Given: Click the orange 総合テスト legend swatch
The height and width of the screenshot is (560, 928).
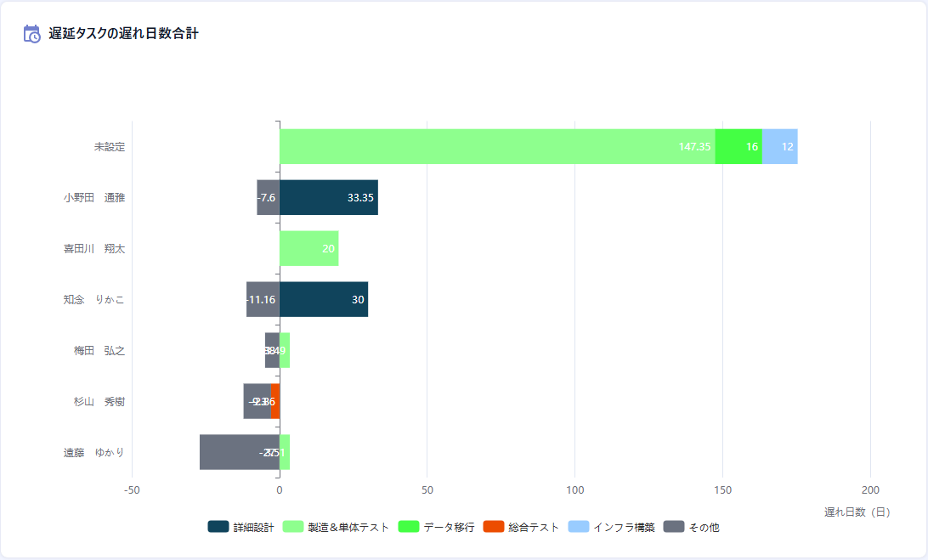Looking at the screenshot, I should pos(493,527).
